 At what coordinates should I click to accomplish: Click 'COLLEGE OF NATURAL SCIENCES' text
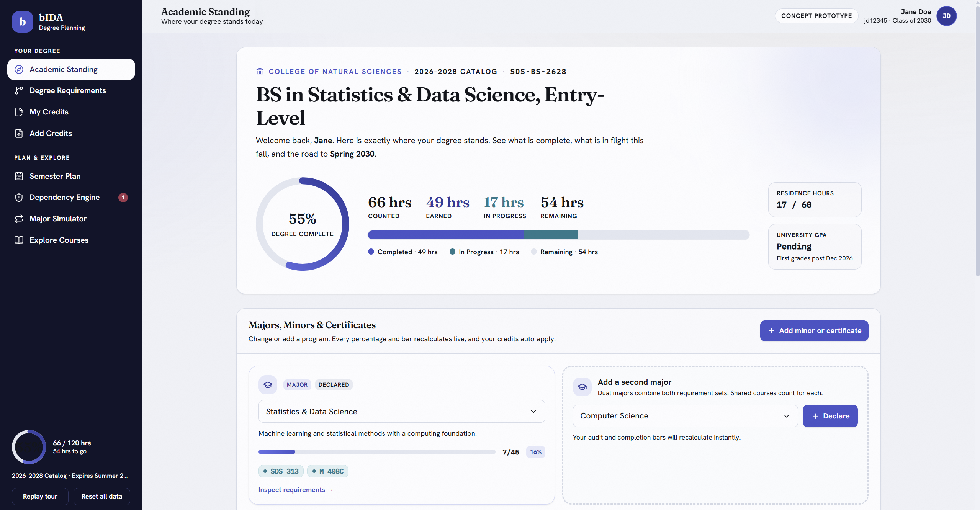(335, 72)
